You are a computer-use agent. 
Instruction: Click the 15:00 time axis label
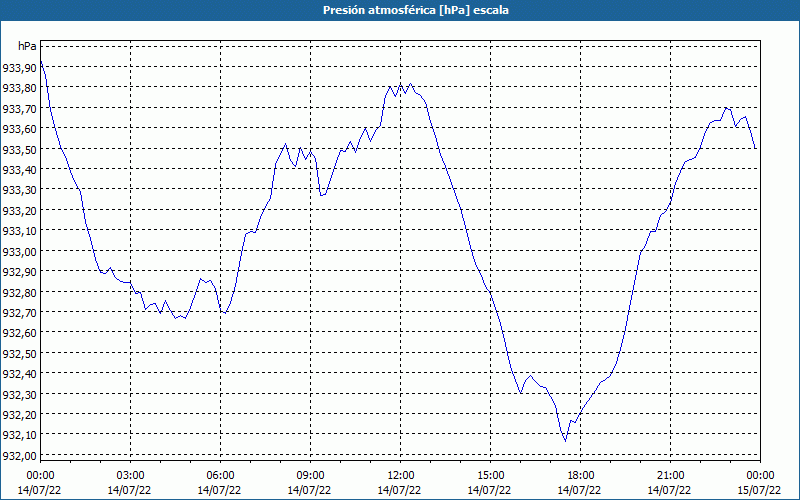(x=490, y=476)
